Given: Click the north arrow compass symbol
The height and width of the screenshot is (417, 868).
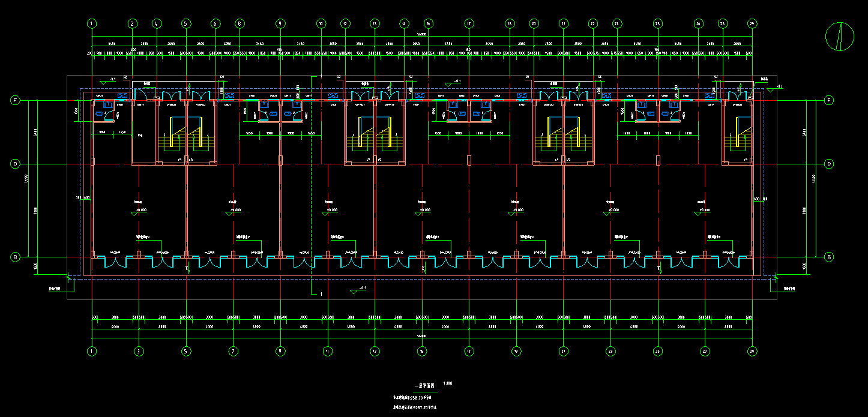Looking at the screenshot, I should (840, 37).
